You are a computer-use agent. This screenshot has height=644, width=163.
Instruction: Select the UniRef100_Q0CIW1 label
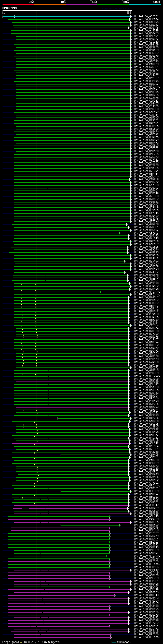pos(146,73)
